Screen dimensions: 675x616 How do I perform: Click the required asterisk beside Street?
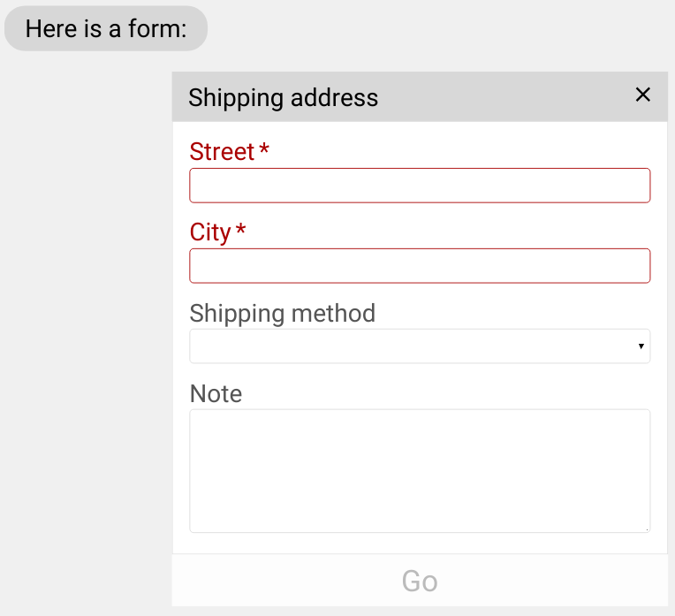(x=264, y=151)
